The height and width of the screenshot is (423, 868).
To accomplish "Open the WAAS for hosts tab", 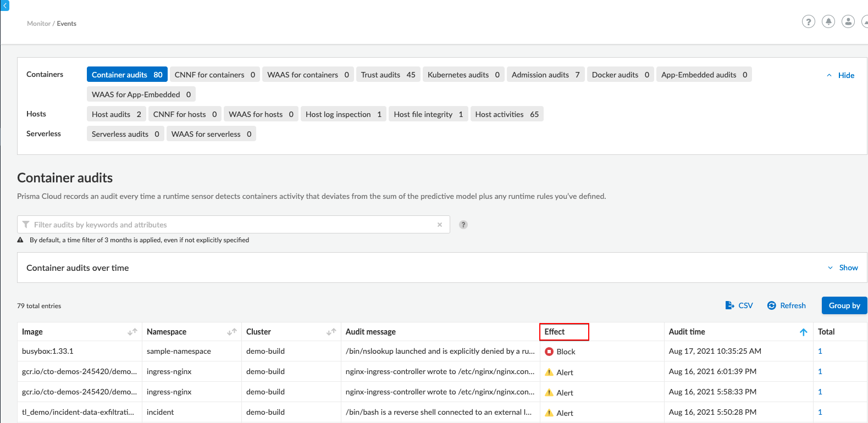I will click(x=261, y=114).
